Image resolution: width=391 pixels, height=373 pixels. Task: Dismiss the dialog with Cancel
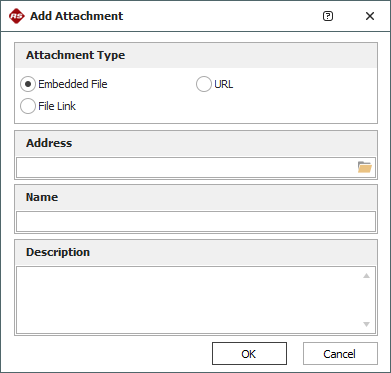point(340,354)
